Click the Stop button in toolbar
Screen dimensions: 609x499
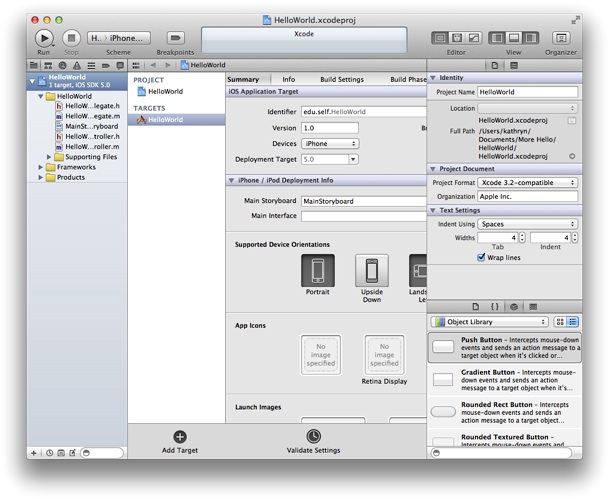point(71,37)
